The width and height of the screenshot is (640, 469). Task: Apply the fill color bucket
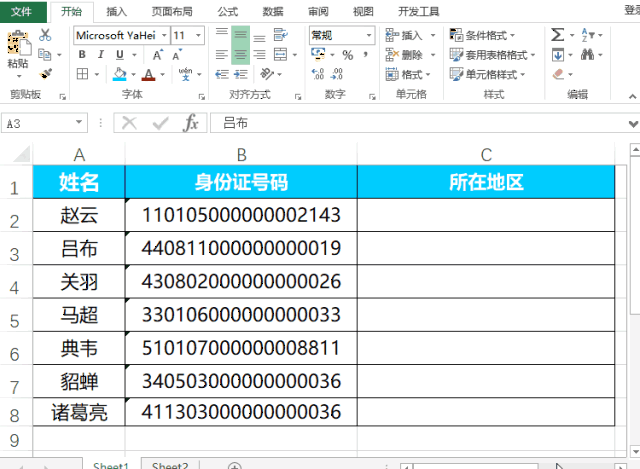pos(120,74)
